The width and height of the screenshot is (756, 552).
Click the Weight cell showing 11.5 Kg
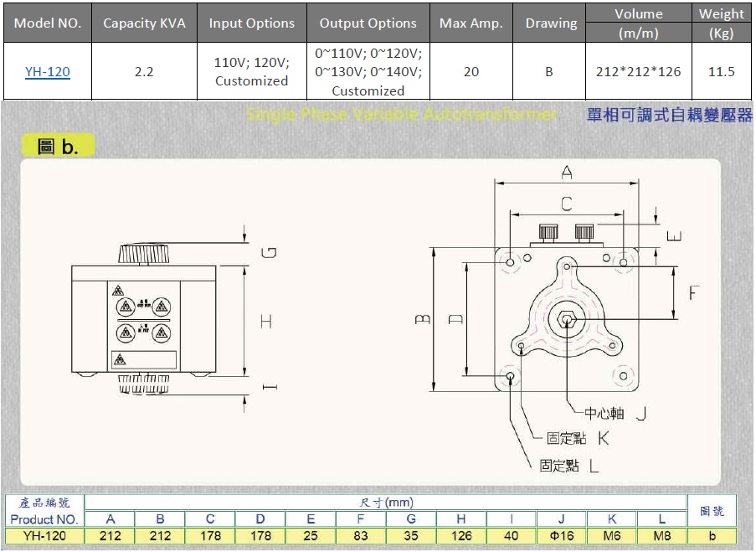tap(721, 71)
